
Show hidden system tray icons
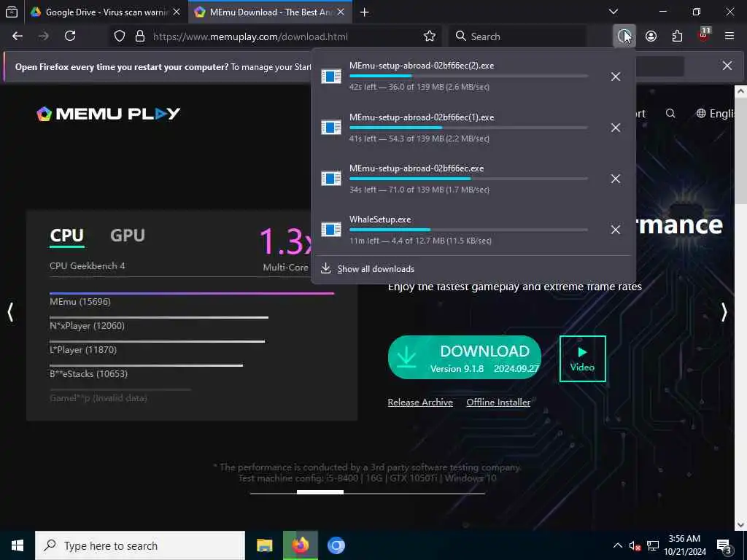(x=617, y=545)
